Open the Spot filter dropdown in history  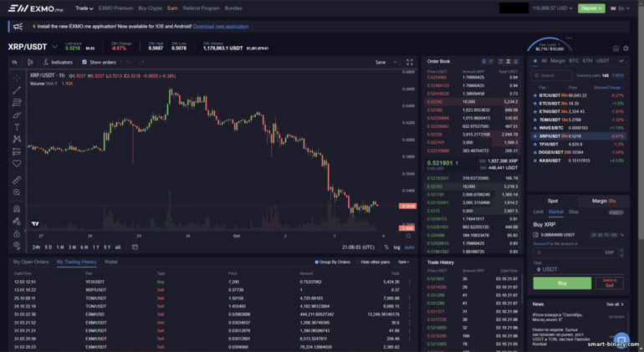pyautogui.click(x=403, y=262)
